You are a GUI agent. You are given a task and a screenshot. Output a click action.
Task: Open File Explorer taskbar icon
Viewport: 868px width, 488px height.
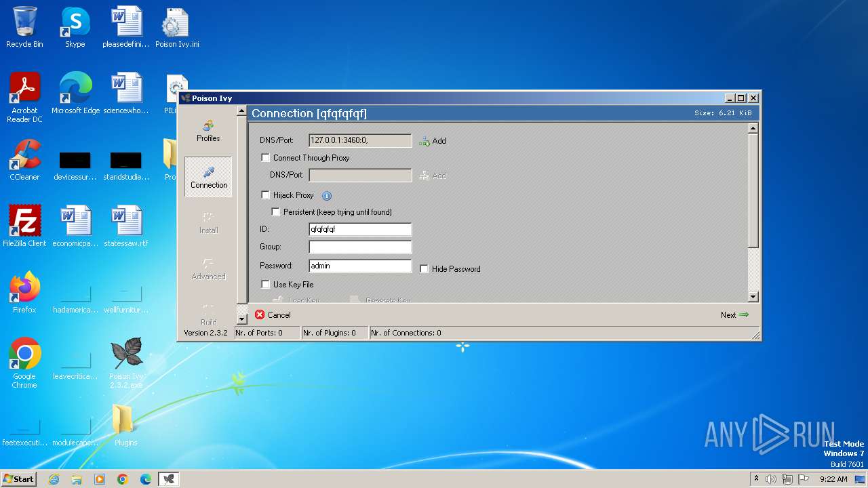coord(77,479)
